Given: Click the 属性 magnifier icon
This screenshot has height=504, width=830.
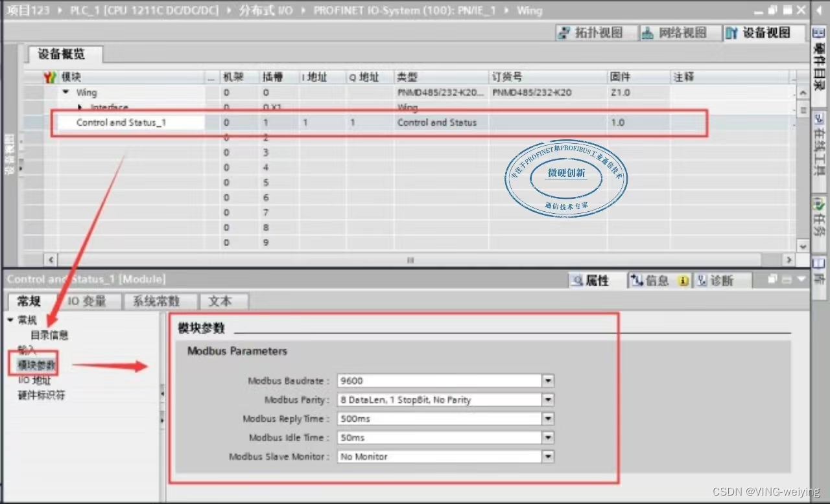Looking at the screenshot, I should tap(576, 281).
